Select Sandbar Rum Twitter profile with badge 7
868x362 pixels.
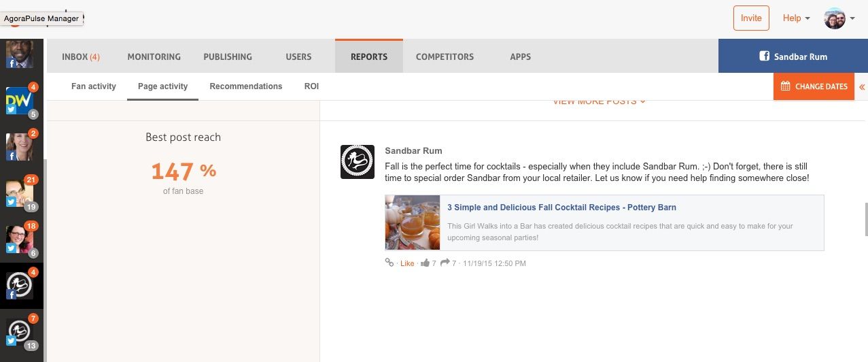[20, 331]
